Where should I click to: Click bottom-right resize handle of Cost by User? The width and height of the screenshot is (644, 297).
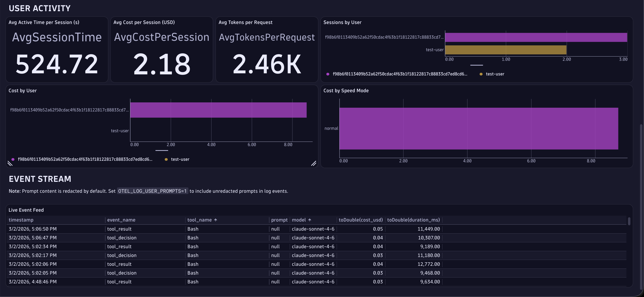tap(313, 163)
